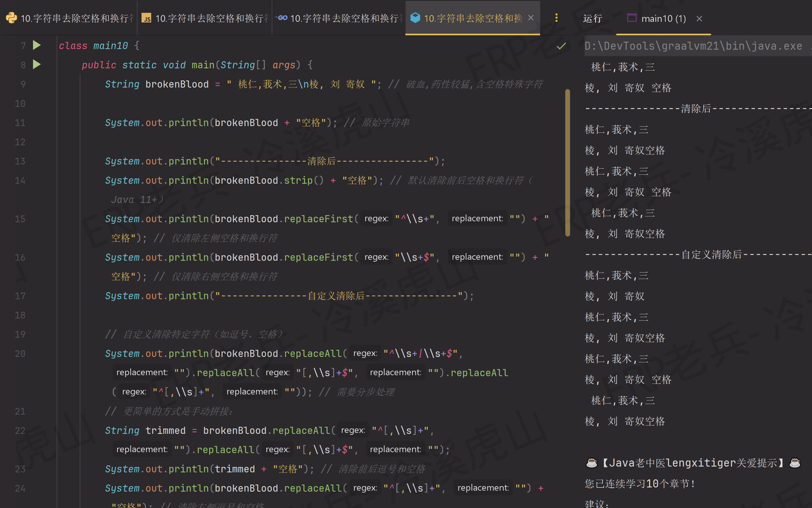812x508 pixels.
Task: Switch to the Python file via its tab icon
Action: pos(11,18)
